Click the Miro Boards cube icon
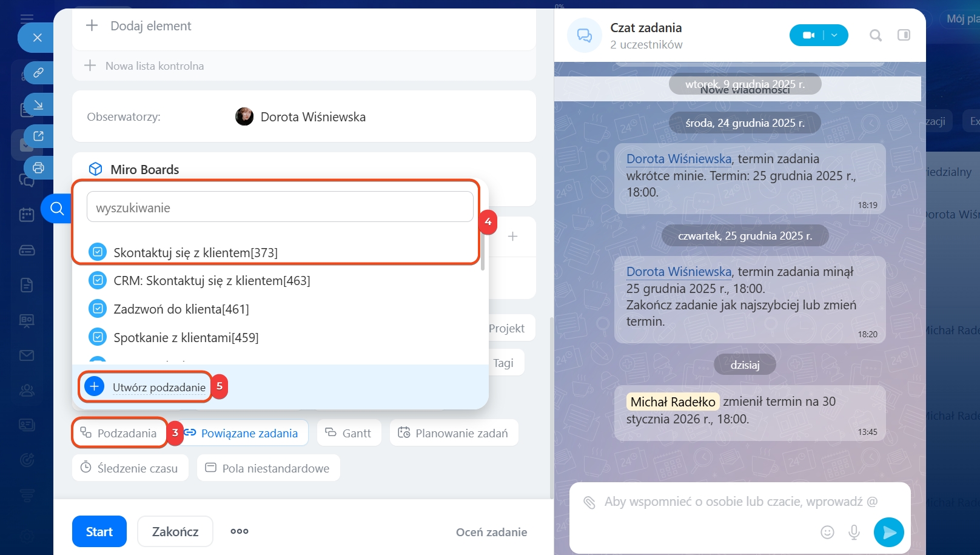 pyautogui.click(x=95, y=169)
